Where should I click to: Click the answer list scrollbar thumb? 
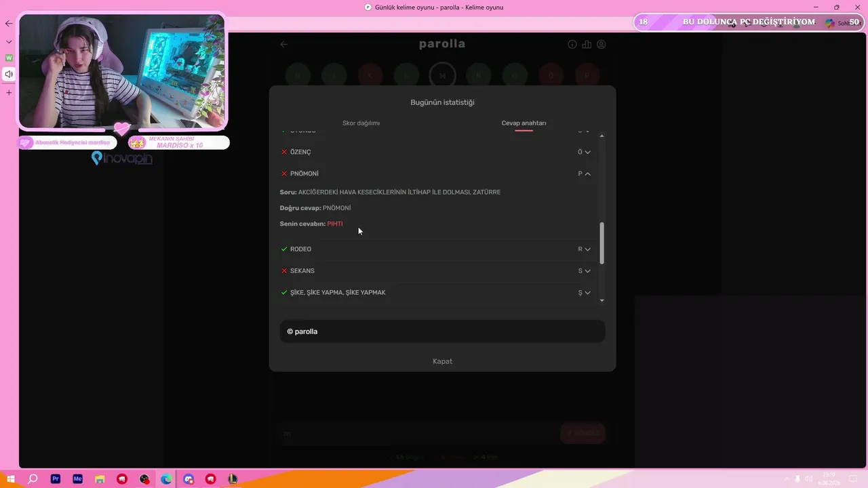pos(601,243)
